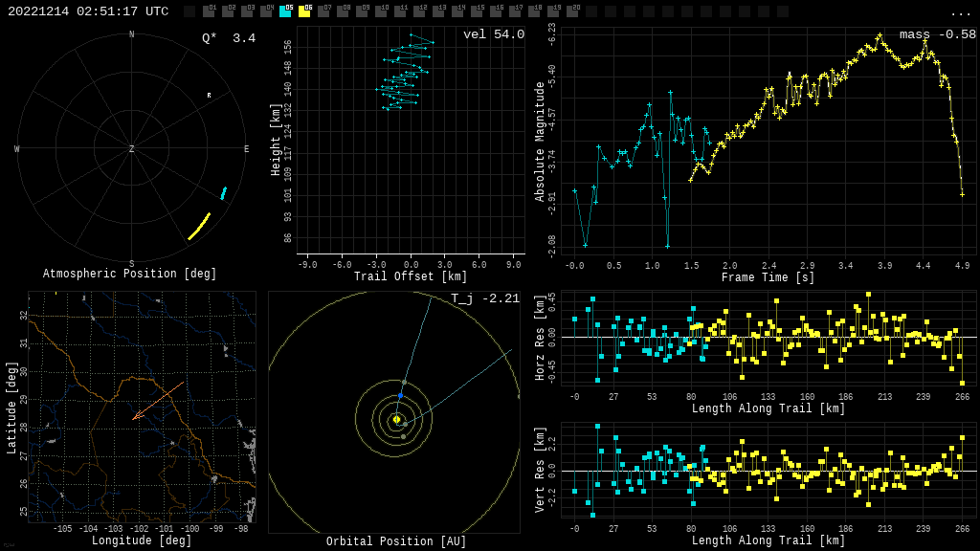Click the orange trajectory arrow on the map
Screen dimensions: 980x551
[158, 401]
